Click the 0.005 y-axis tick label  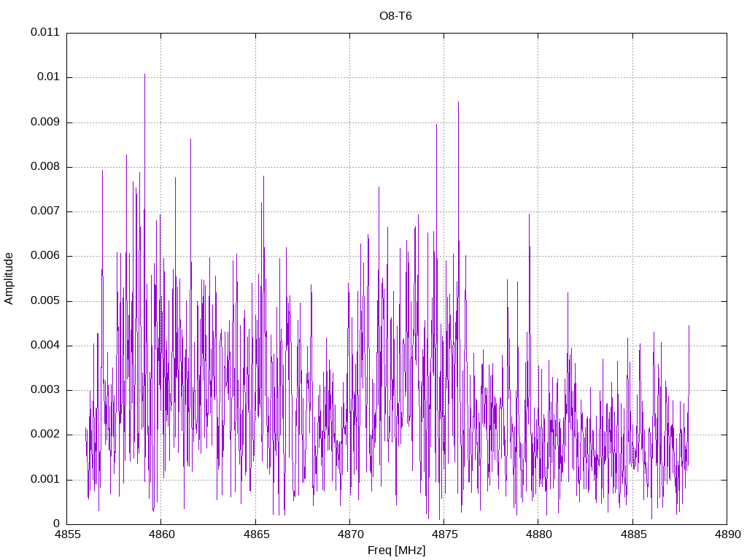tap(45, 300)
